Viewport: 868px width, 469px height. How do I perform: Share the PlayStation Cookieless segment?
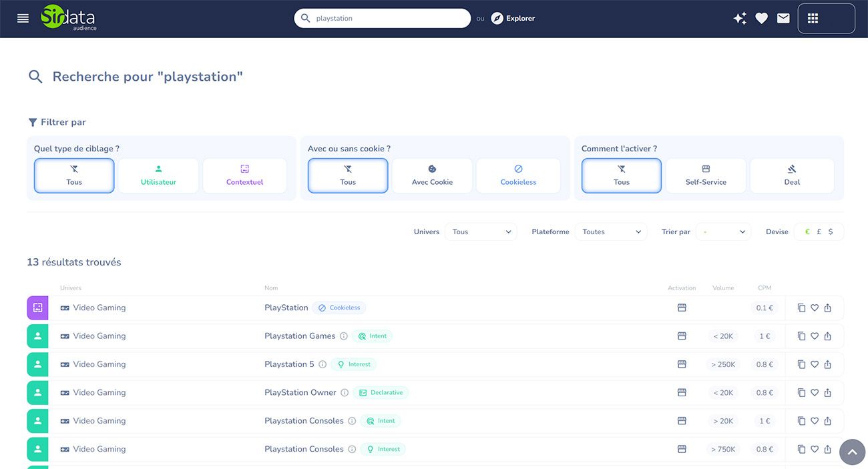[828, 308]
